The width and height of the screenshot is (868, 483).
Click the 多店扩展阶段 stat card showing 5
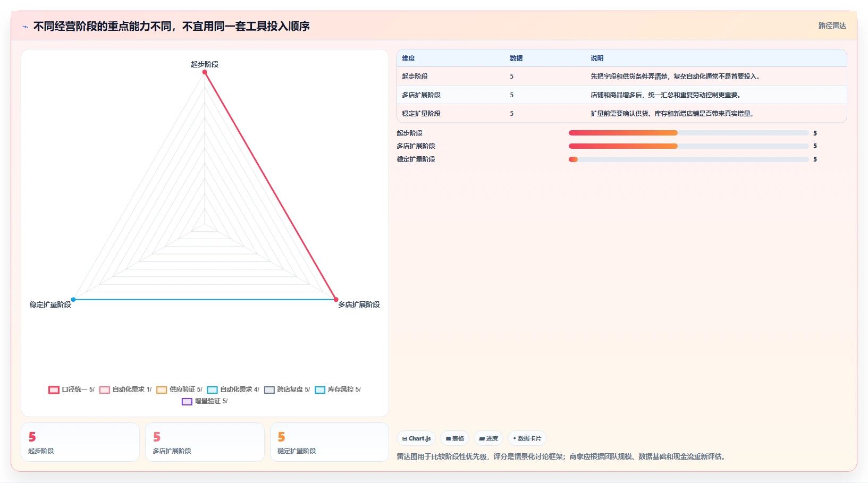(x=205, y=442)
